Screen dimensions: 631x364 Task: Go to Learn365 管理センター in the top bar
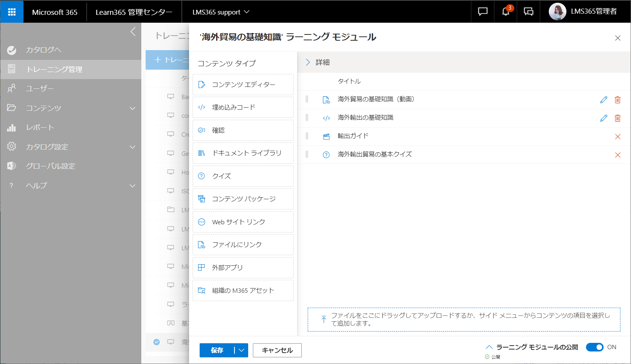[135, 12]
